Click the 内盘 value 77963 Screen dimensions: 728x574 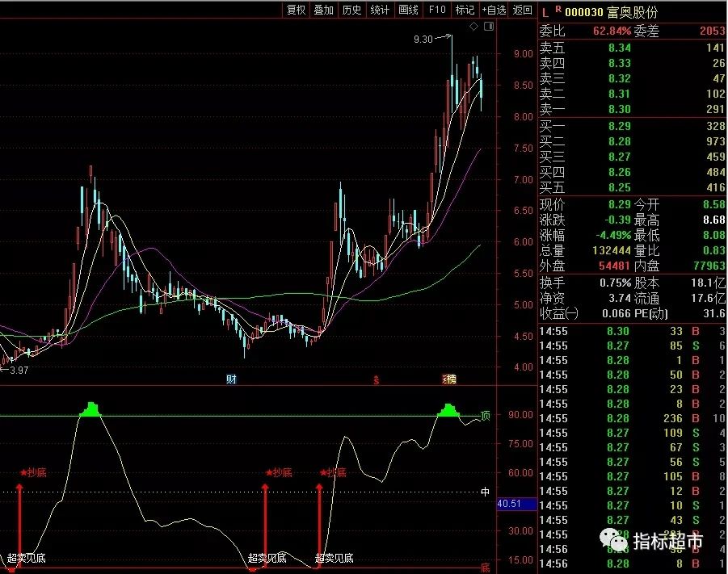[709, 266]
